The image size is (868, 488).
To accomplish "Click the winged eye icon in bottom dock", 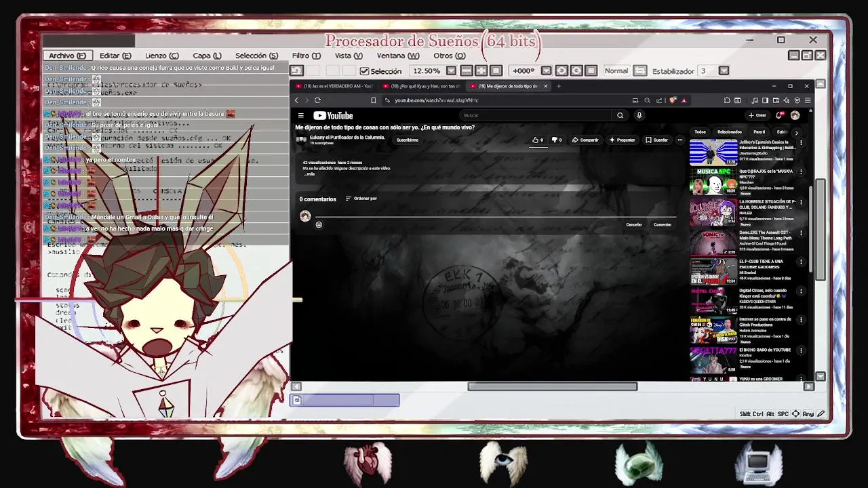I will tap(503, 462).
